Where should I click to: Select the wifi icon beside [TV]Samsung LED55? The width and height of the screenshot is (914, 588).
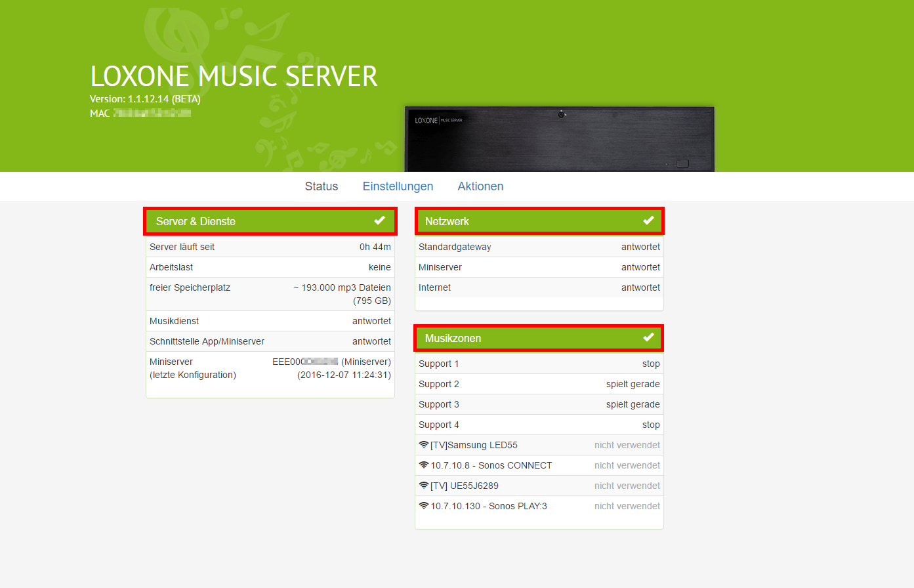[424, 444]
